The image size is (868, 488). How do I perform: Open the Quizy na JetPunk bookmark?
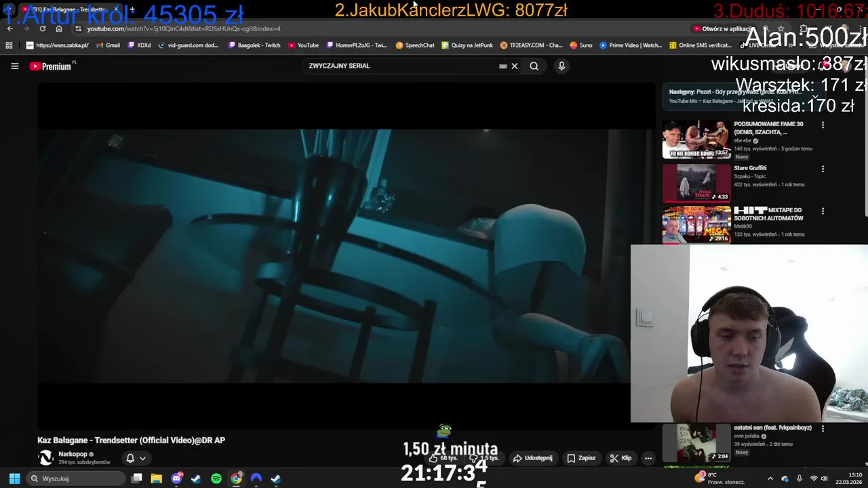(467, 45)
